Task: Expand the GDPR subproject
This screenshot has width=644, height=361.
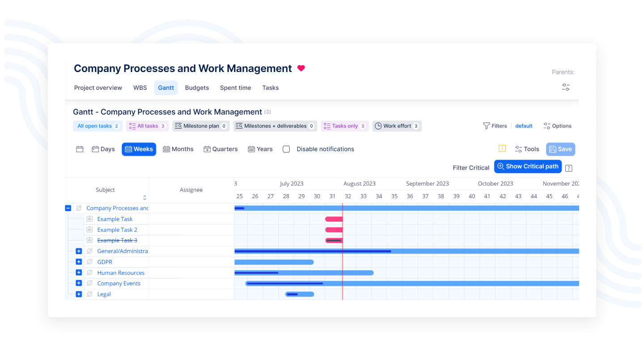Action: pos(79,262)
